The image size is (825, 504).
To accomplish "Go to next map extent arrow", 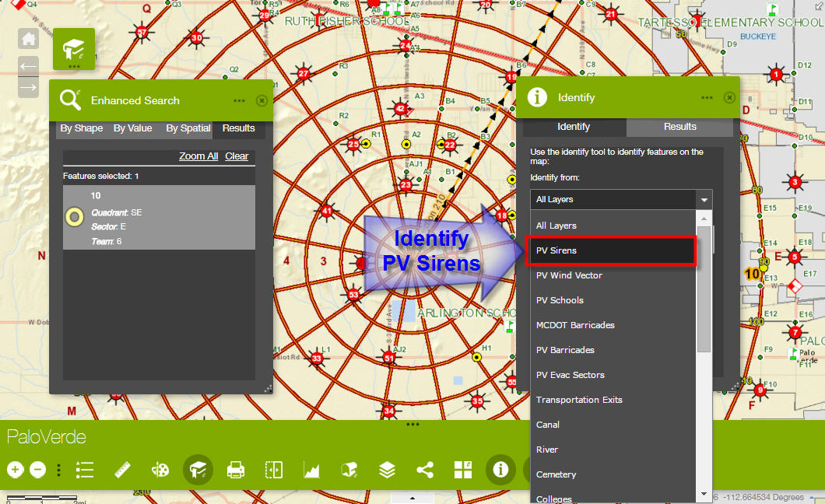I will click(29, 87).
